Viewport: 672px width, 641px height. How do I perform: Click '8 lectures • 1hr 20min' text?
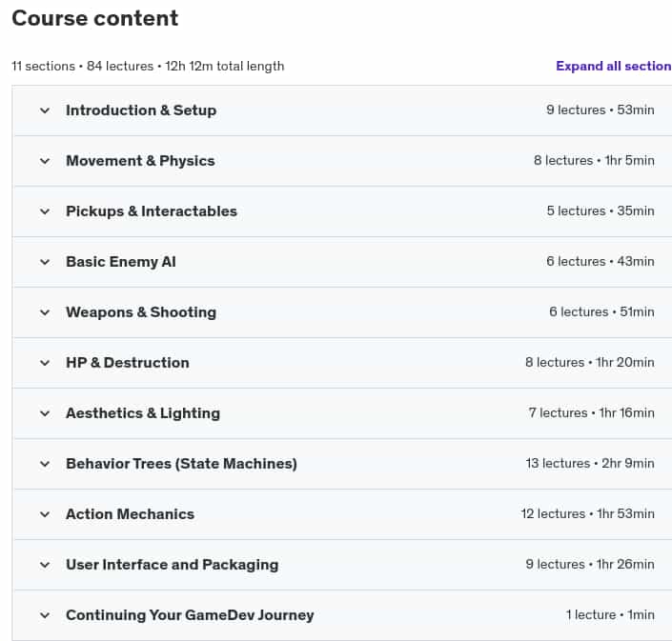[590, 363]
